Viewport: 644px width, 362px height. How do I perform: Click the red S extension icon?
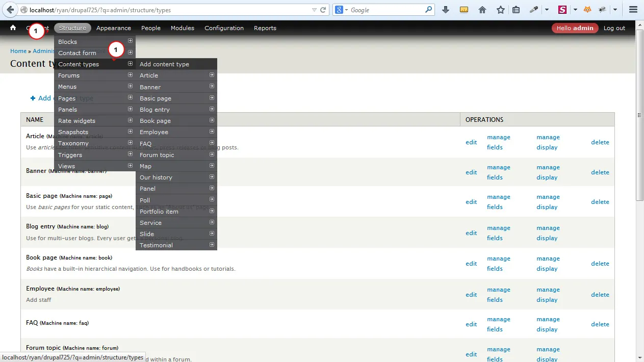click(x=562, y=10)
